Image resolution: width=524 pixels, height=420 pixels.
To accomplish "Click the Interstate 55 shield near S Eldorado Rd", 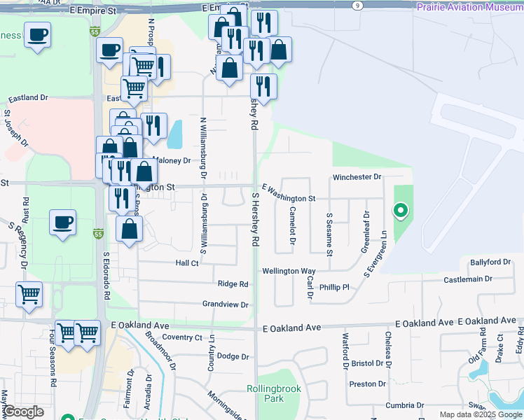I will (98, 234).
